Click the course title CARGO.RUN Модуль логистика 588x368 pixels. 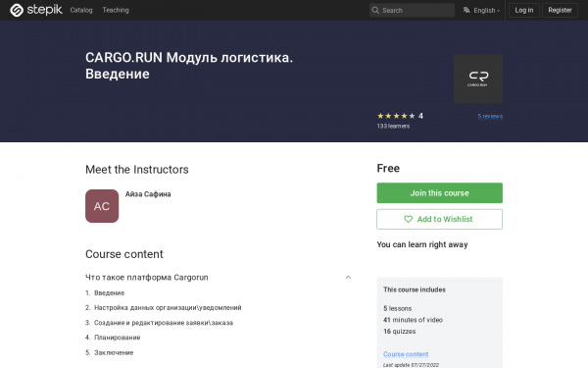tap(189, 66)
